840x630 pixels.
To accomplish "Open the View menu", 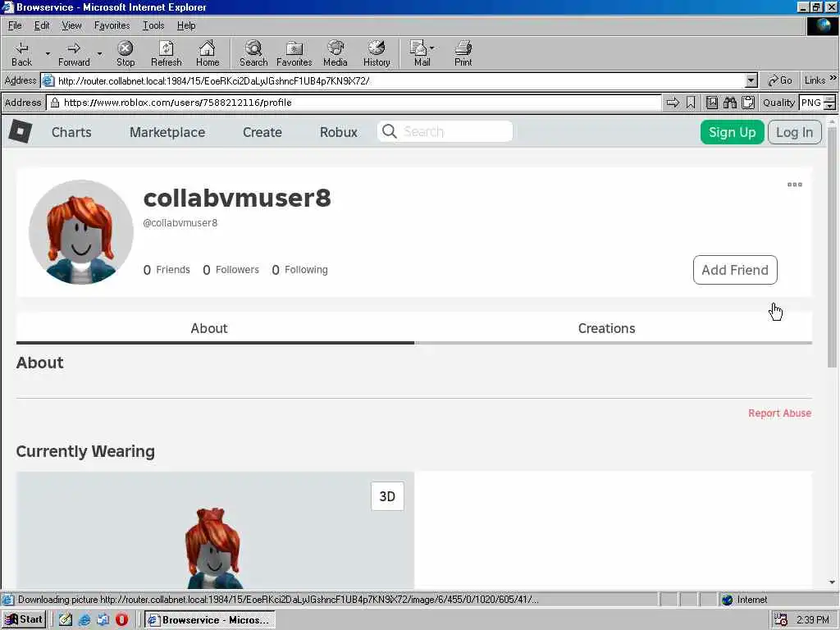I will coord(71,25).
